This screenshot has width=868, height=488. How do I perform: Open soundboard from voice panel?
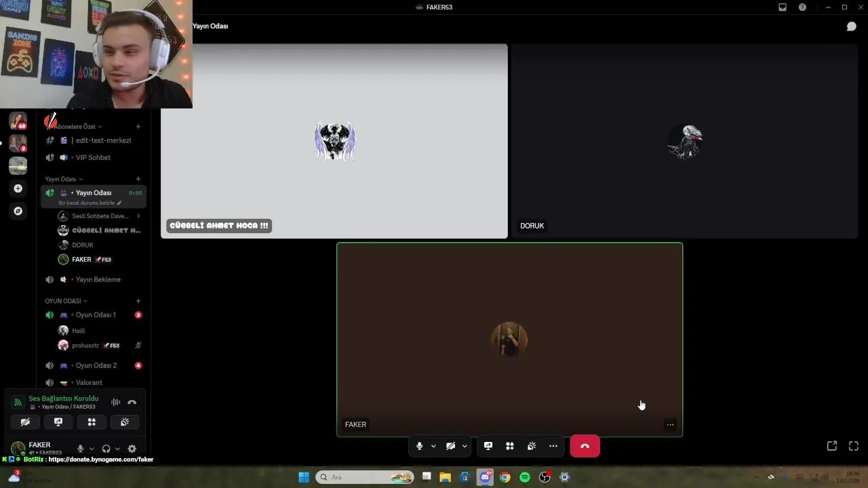(x=125, y=422)
